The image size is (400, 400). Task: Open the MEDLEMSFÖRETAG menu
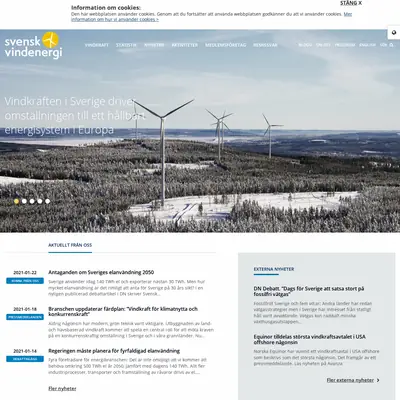[x=226, y=45]
